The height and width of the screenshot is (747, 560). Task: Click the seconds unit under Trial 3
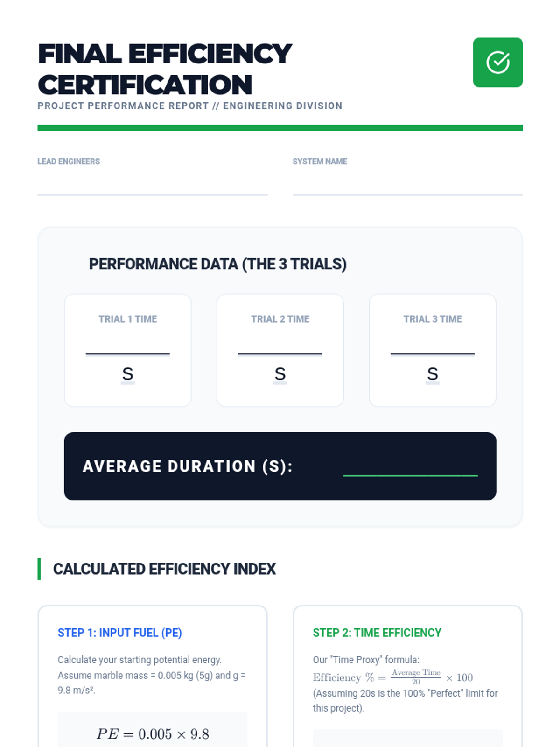(x=433, y=374)
